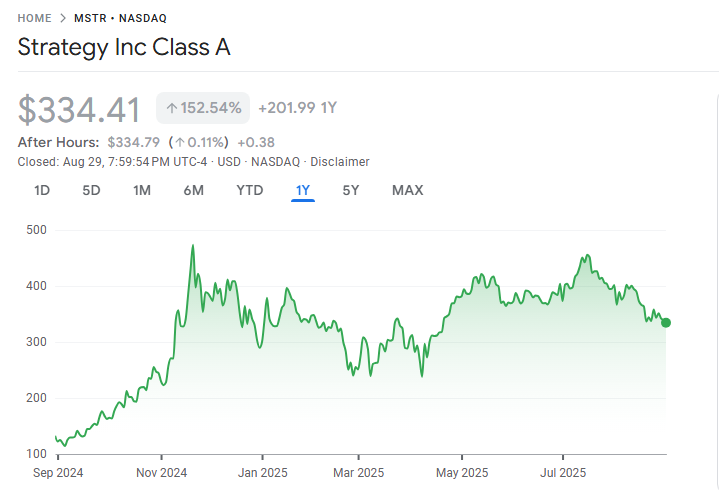Select the 1Y range tab
The image size is (719, 499).
[303, 190]
